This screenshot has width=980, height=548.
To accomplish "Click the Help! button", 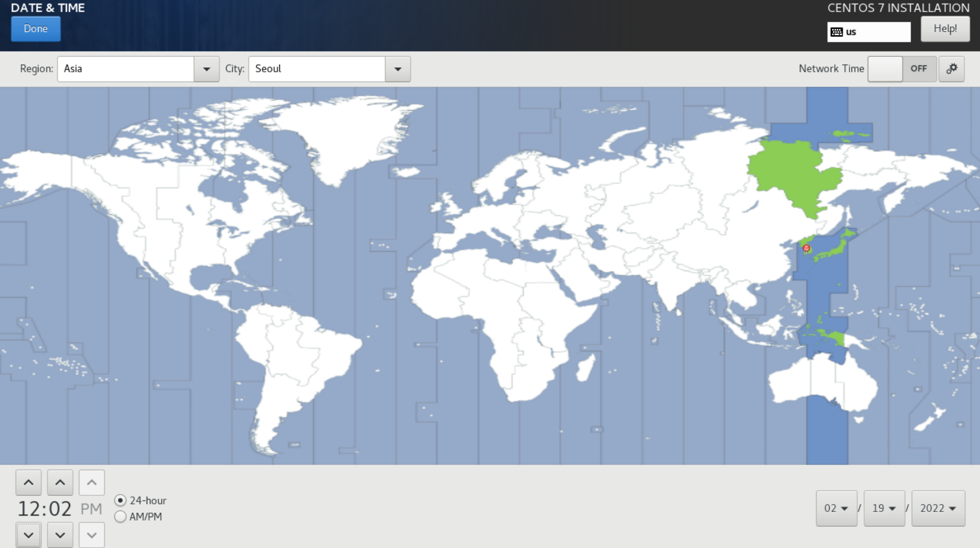I will pyautogui.click(x=945, y=29).
